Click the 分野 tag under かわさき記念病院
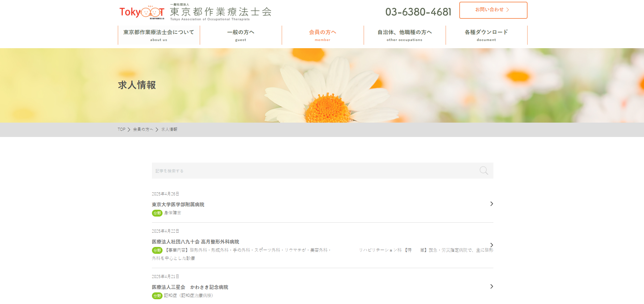Screen dimensions: 644x304 click(157, 296)
